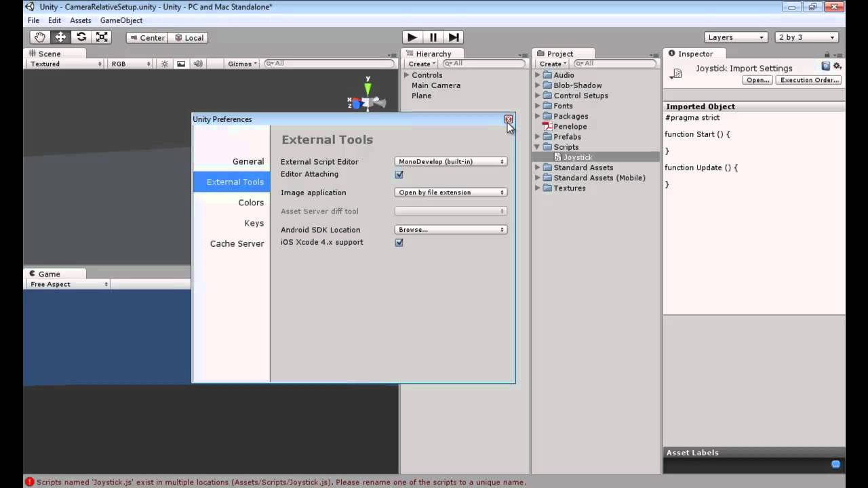The width and height of the screenshot is (868, 488).
Task: Open the Edit menu
Action: pos(55,20)
